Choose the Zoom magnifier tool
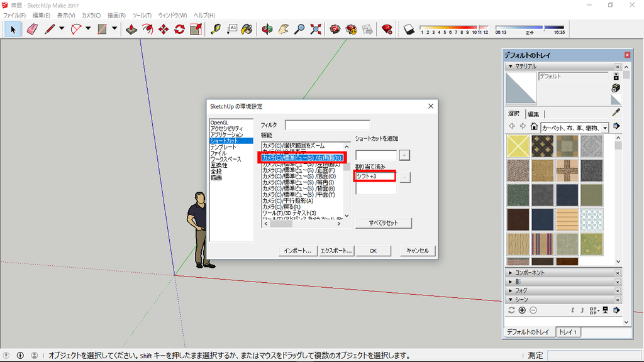Viewport: 644px width, 362px height. (299, 30)
